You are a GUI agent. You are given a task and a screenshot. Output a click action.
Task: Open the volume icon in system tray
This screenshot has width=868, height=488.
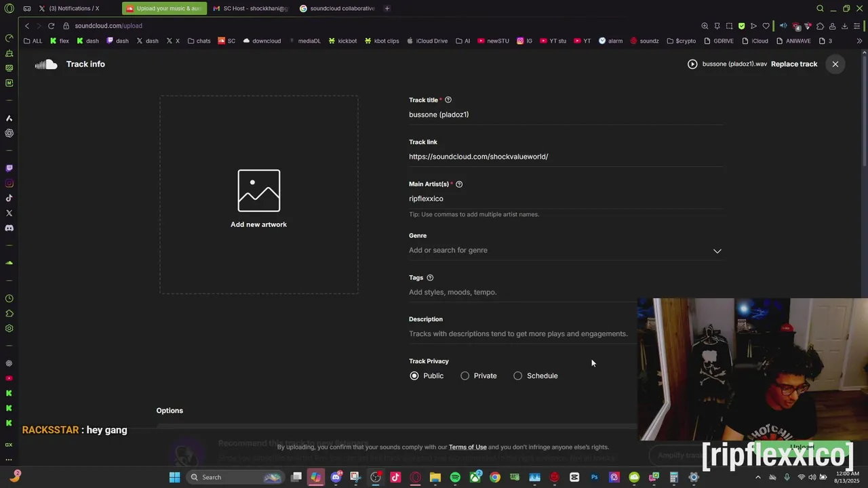pyautogui.click(x=812, y=477)
